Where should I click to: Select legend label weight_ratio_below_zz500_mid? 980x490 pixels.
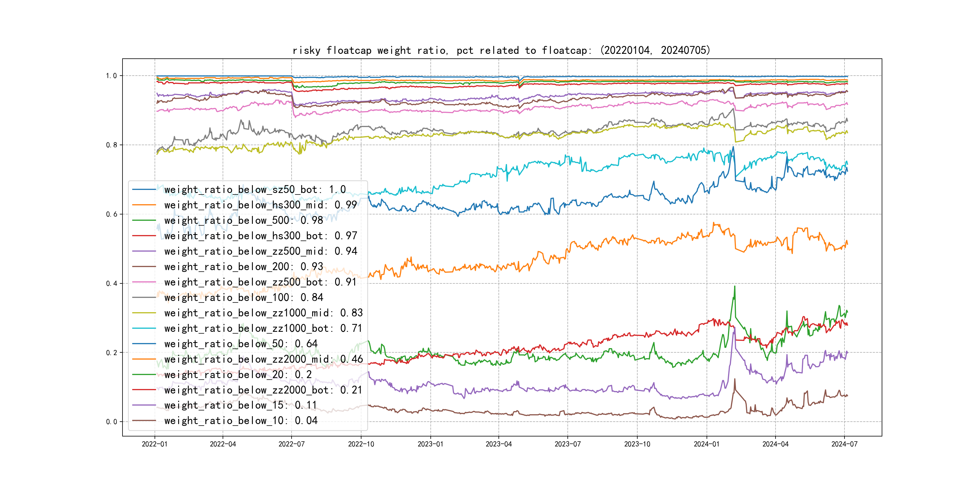click(x=261, y=251)
